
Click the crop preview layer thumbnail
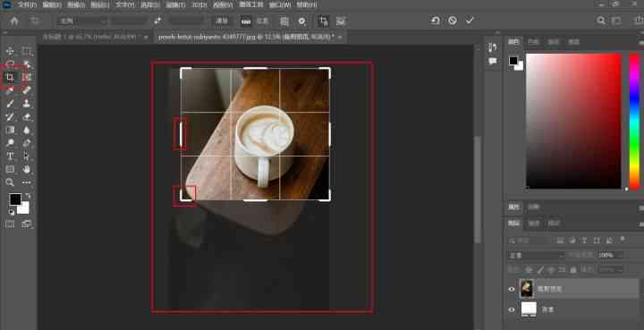pyautogui.click(x=526, y=289)
